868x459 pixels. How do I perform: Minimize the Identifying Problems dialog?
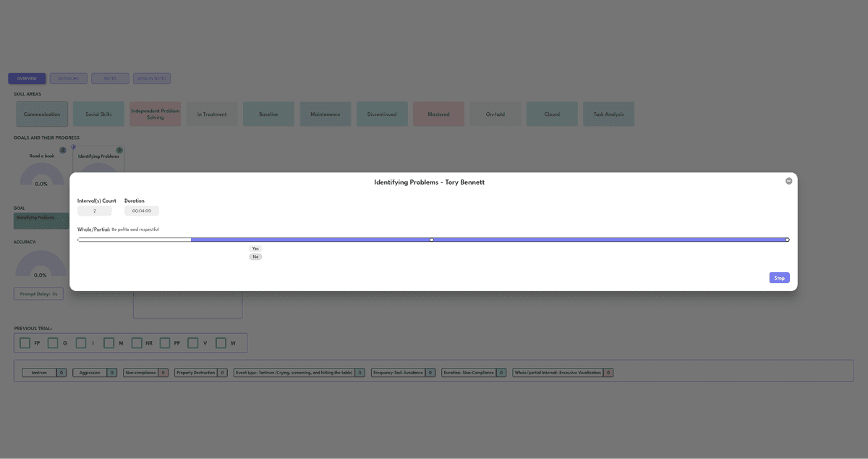(x=788, y=181)
